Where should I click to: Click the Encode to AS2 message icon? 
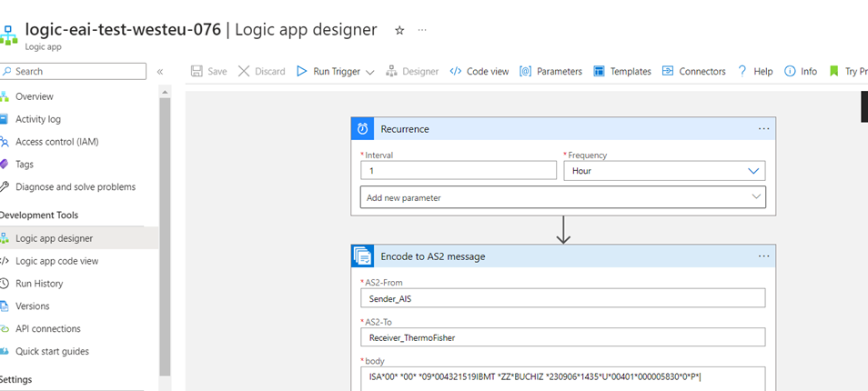[x=363, y=256]
